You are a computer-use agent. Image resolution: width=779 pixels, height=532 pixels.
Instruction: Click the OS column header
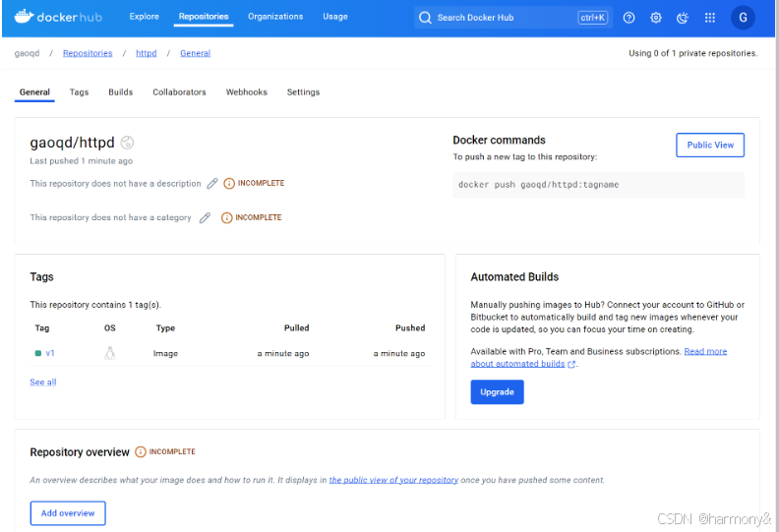point(110,327)
